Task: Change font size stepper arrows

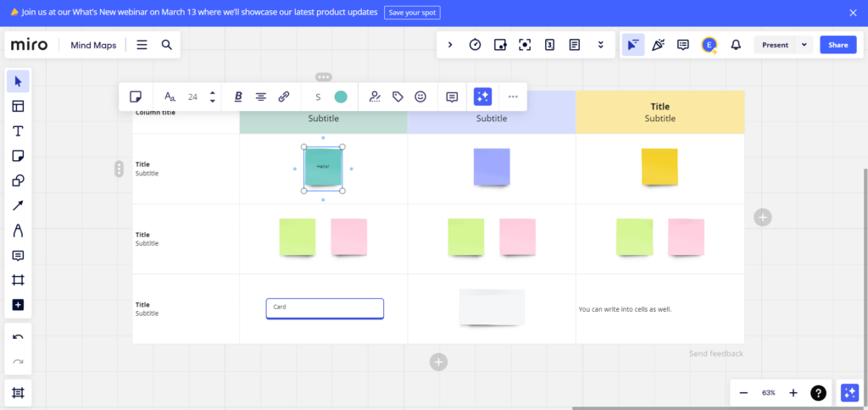Action: click(213, 97)
